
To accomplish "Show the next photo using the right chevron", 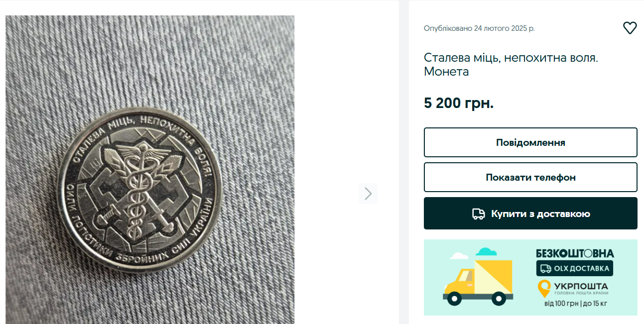I will click(x=368, y=194).
